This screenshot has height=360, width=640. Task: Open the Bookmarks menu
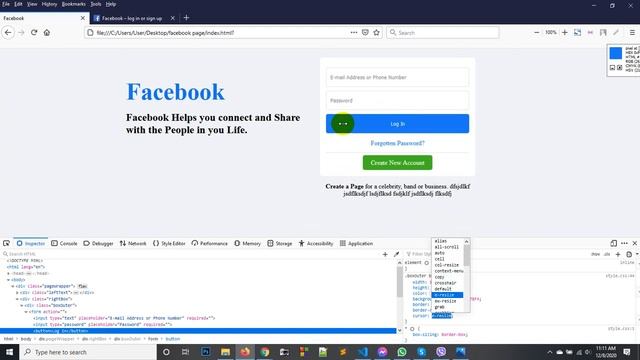73,4
